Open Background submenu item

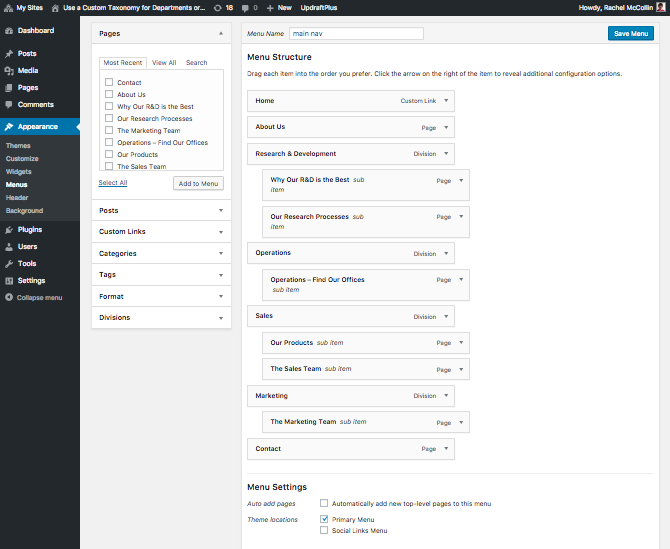24,211
